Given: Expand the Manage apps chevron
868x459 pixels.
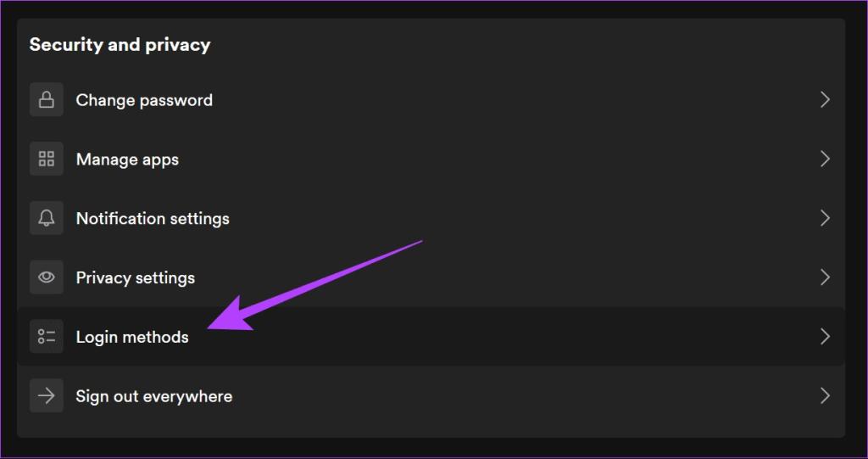Looking at the screenshot, I should pyautogui.click(x=825, y=160).
